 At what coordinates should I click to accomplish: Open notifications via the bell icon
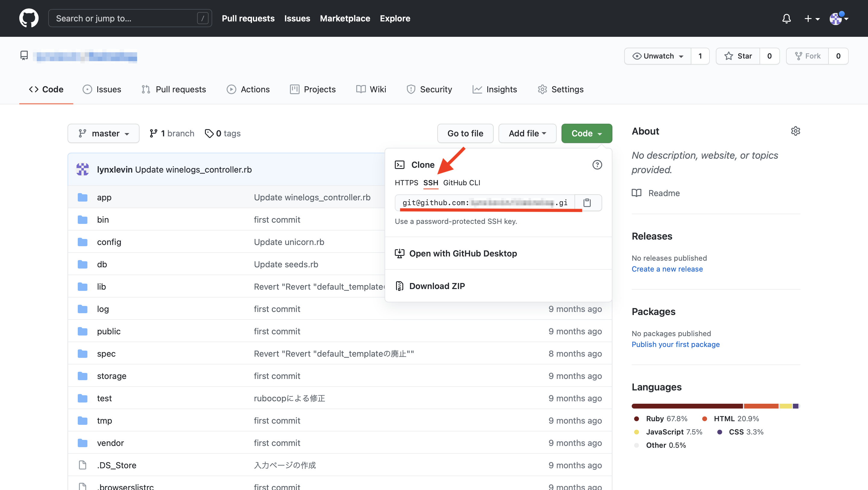tap(786, 18)
